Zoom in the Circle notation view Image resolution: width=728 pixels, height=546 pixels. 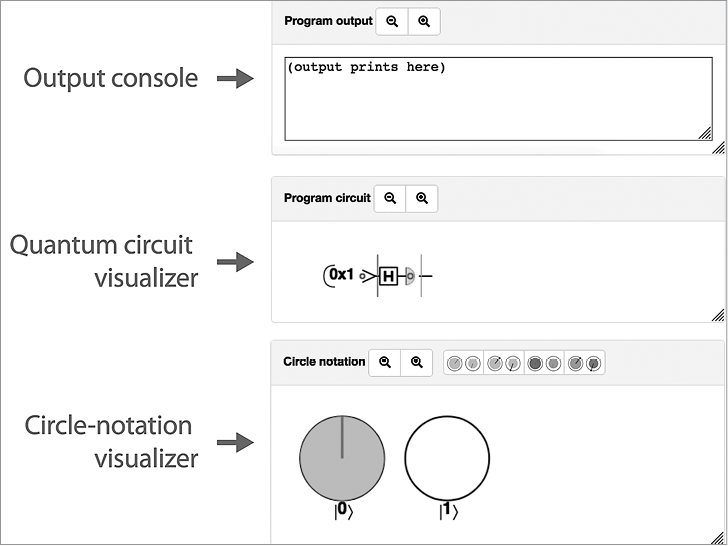[417, 362]
